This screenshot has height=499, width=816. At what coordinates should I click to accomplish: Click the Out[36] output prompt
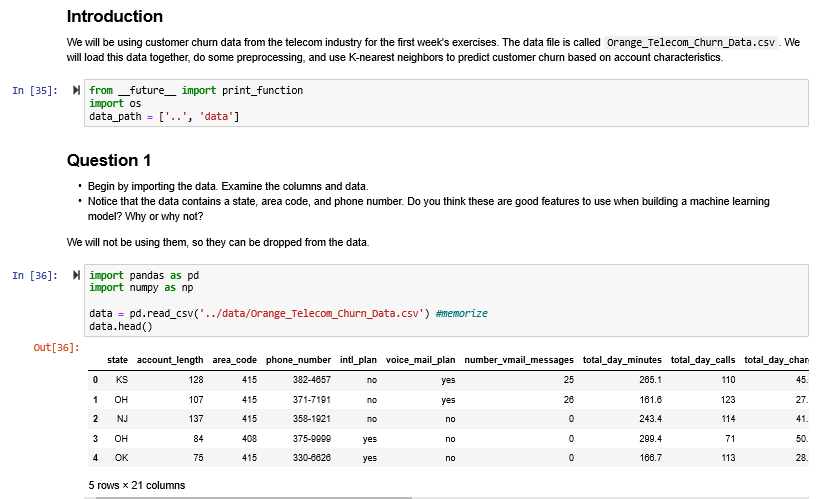56,347
